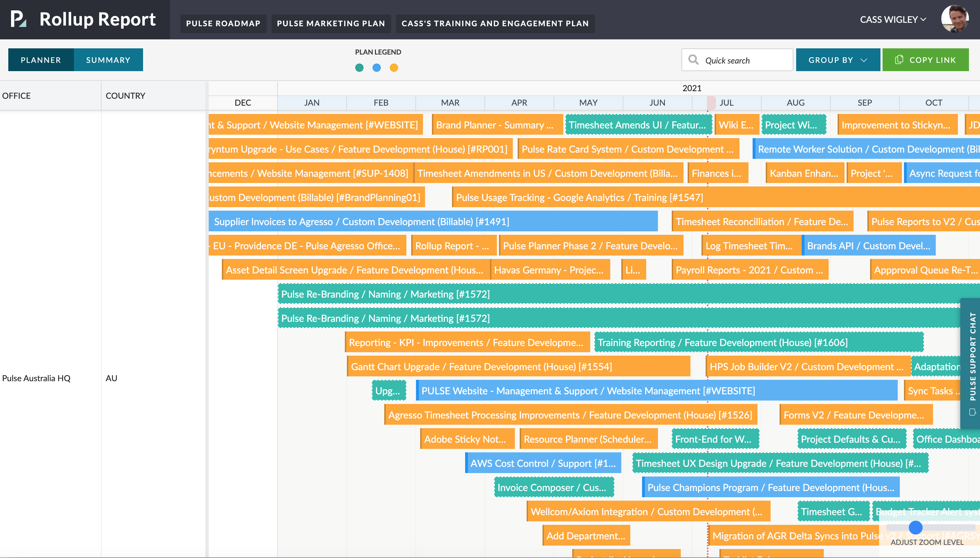Open Wellcom/Axiom Integration bar
The height and width of the screenshot is (558, 980).
click(648, 511)
